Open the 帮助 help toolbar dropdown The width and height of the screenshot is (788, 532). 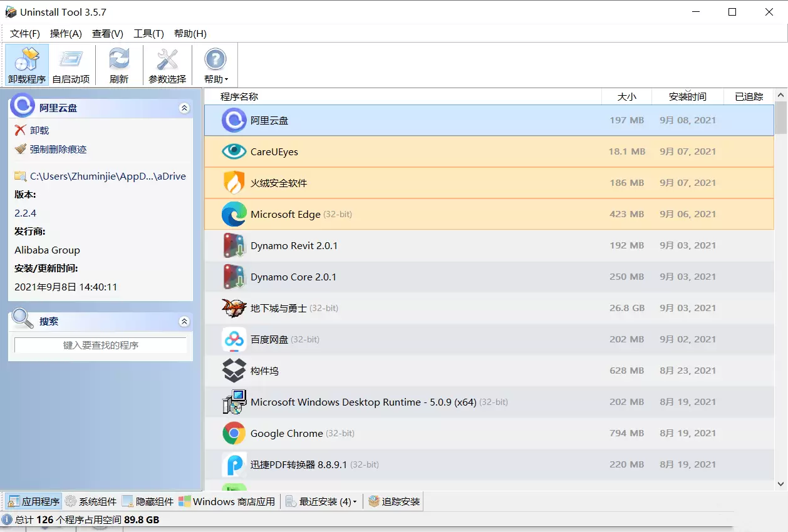click(x=215, y=65)
